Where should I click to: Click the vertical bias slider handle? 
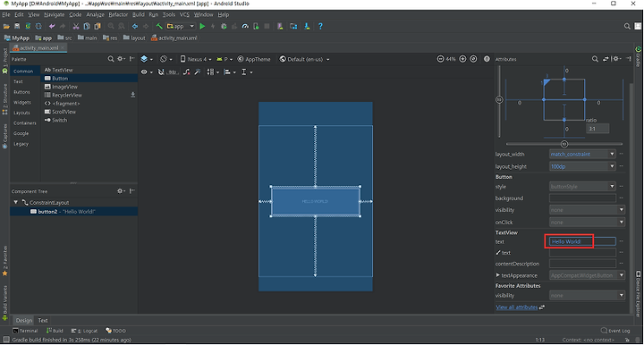click(x=499, y=100)
